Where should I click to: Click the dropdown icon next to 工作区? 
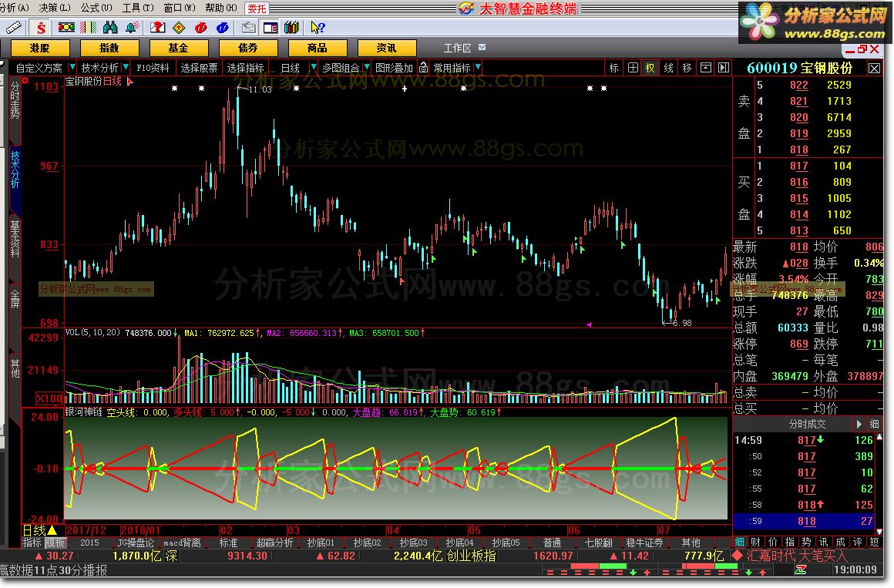(x=482, y=47)
